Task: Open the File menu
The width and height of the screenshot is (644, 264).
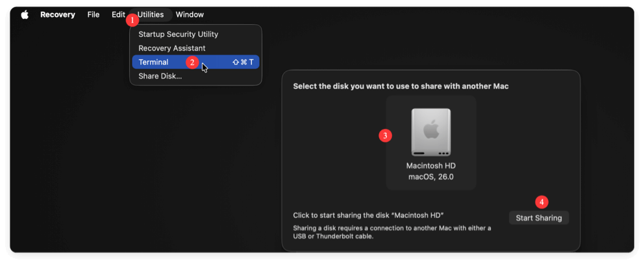Action: pyautogui.click(x=93, y=15)
